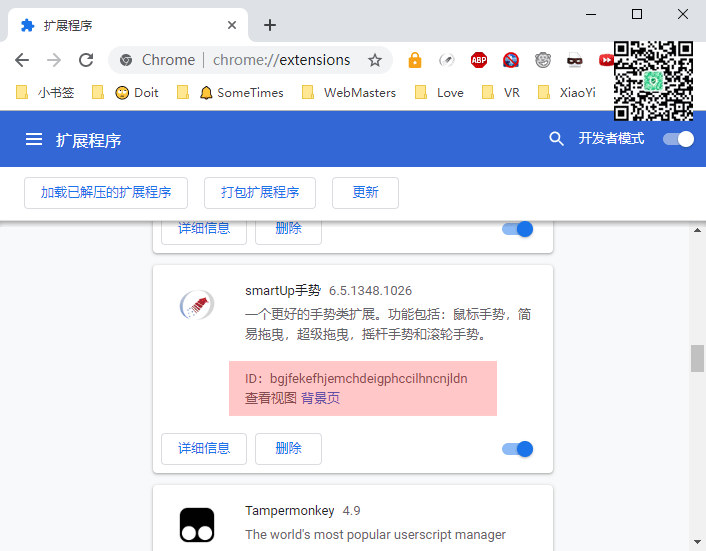Viewport: 706px width, 551px height.
Task: Open the VR bookmark folder
Action: click(x=501, y=93)
